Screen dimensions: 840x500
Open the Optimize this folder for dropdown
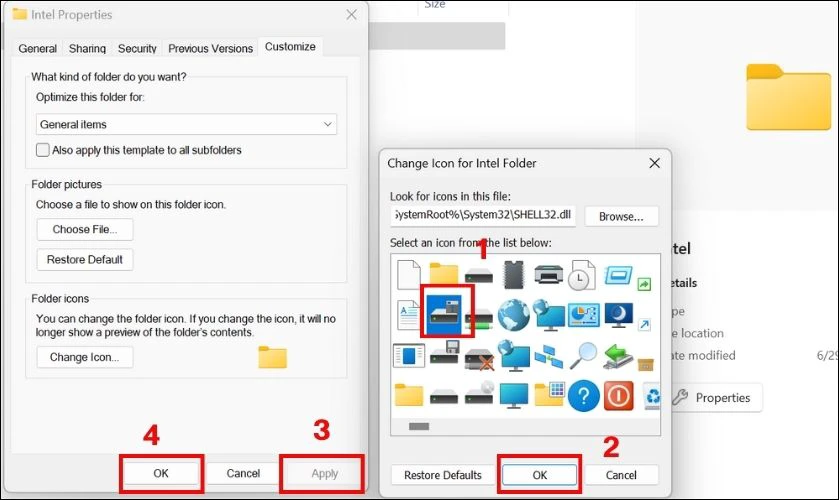(186, 124)
